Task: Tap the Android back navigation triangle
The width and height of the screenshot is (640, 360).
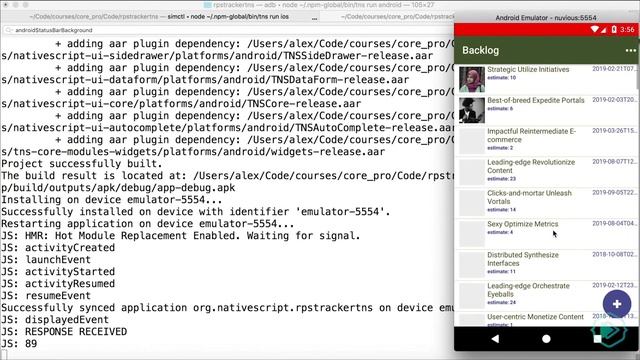Action: point(495,338)
